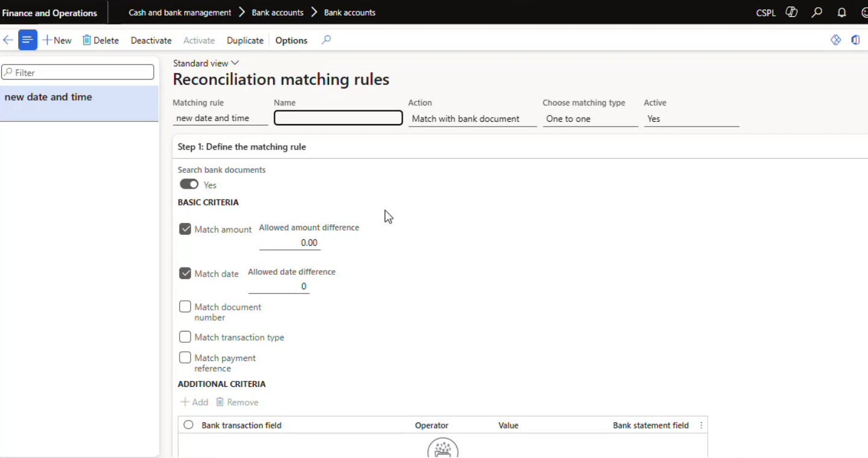Image resolution: width=868 pixels, height=458 pixels.
Task: Add an additional criteria row
Action: click(x=194, y=402)
